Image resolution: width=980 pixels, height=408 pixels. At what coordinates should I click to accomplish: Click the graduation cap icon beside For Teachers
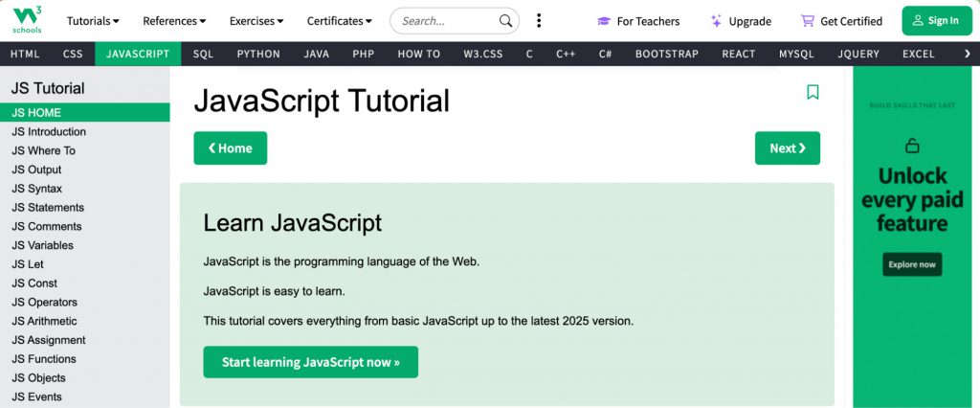click(x=603, y=21)
